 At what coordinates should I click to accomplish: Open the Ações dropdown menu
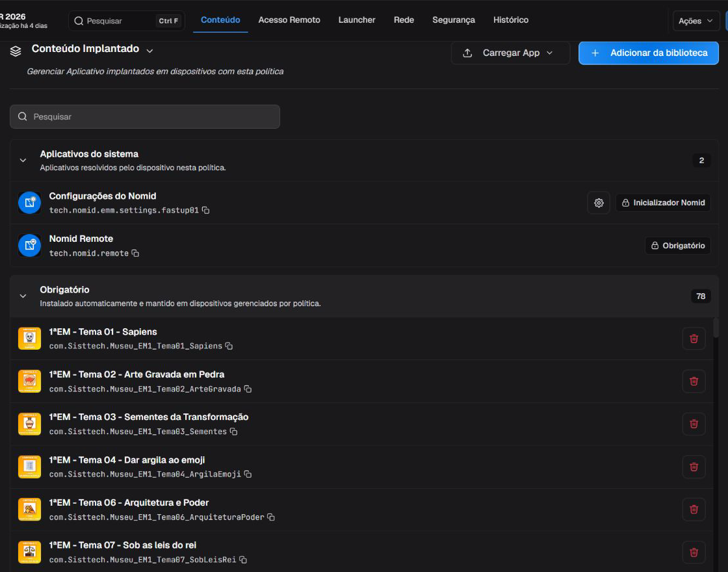tap(696, 21)
